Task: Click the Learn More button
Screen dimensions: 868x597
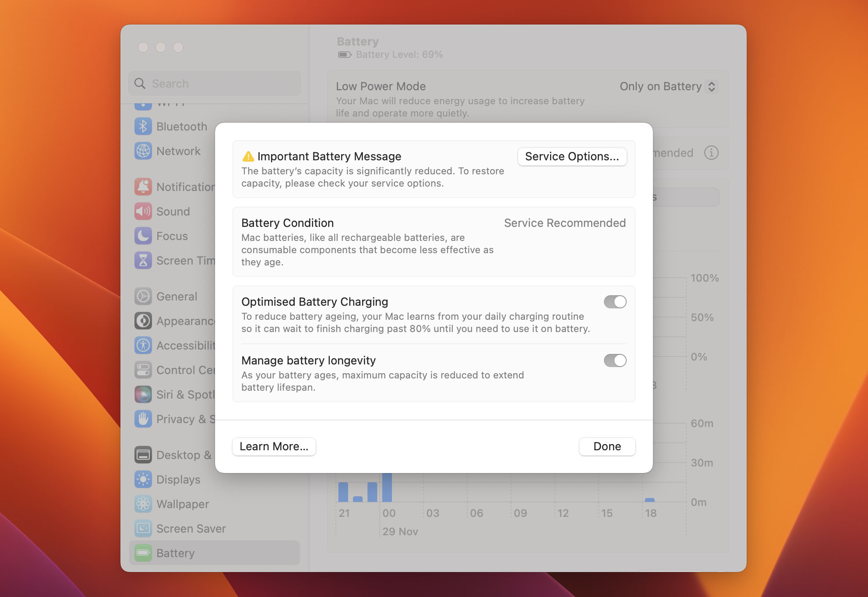Action: point(274,447)
